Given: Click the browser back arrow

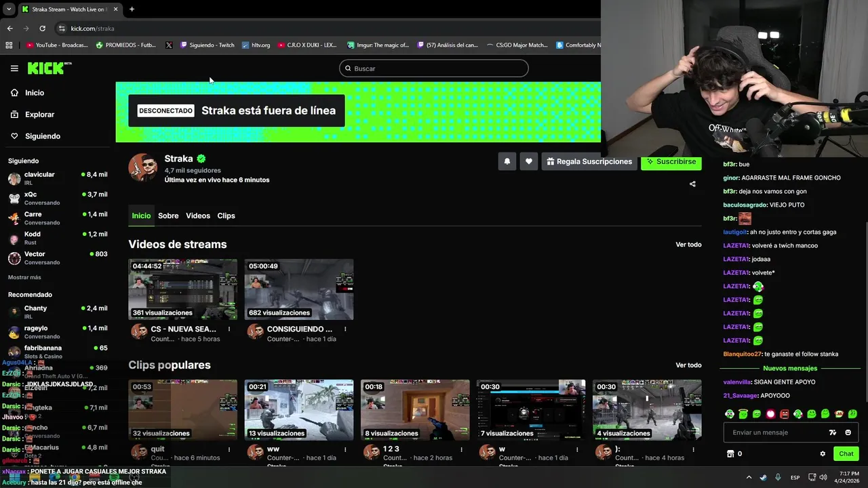Looking at the screenshot, I should [9, 28].
